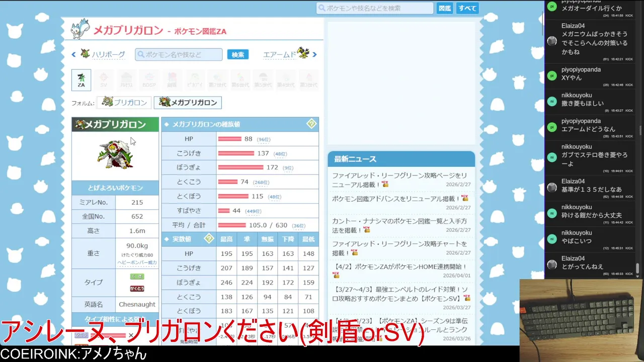Click the こうげき rank (48位) link
This screenshot has width=644, height=362.
280,154
